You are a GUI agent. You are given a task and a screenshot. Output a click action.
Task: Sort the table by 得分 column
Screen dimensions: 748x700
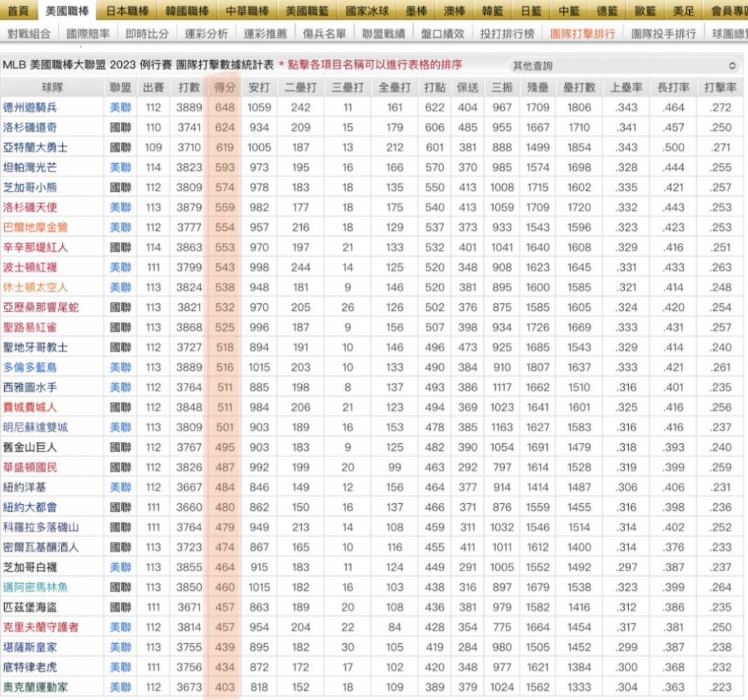tap(225, 87)
